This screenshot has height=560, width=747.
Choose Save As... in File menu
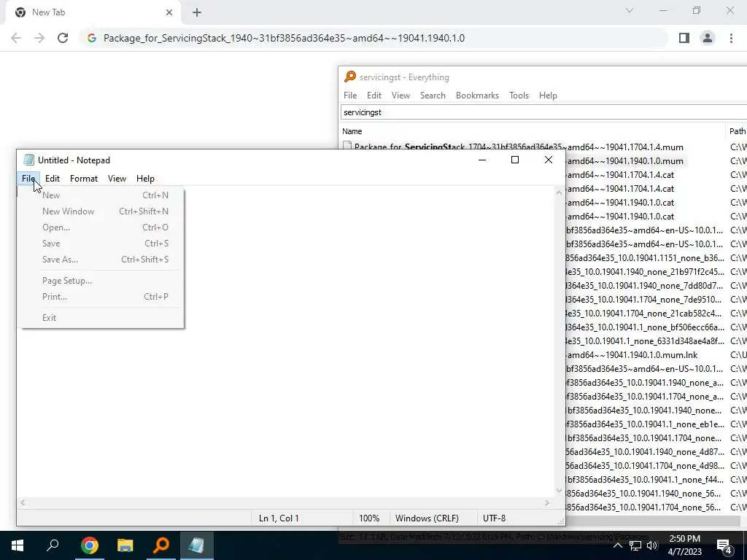tap(101, 260)
